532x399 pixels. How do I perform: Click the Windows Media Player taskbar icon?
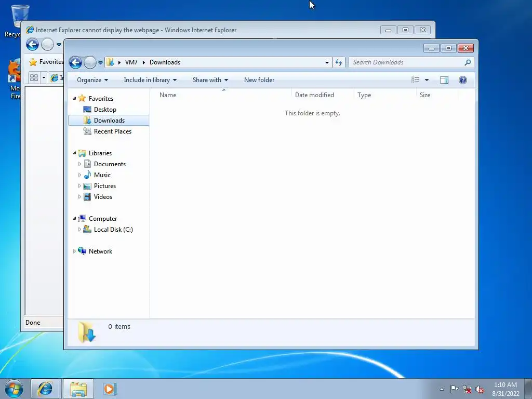[109, 389]
